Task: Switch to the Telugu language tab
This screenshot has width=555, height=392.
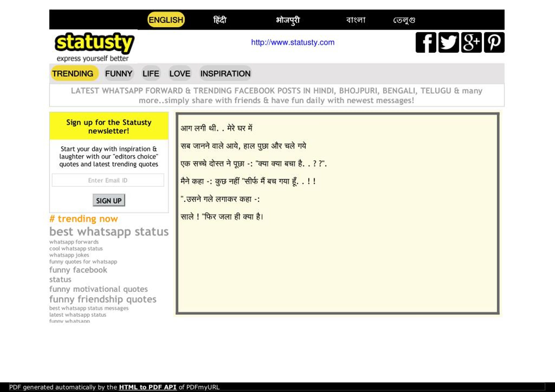Action: 404,20
